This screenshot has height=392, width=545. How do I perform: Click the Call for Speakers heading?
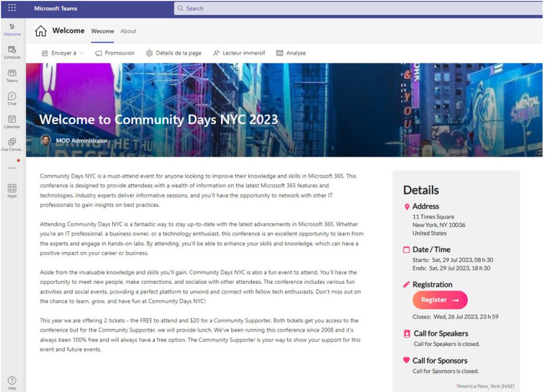click(441, 333)
